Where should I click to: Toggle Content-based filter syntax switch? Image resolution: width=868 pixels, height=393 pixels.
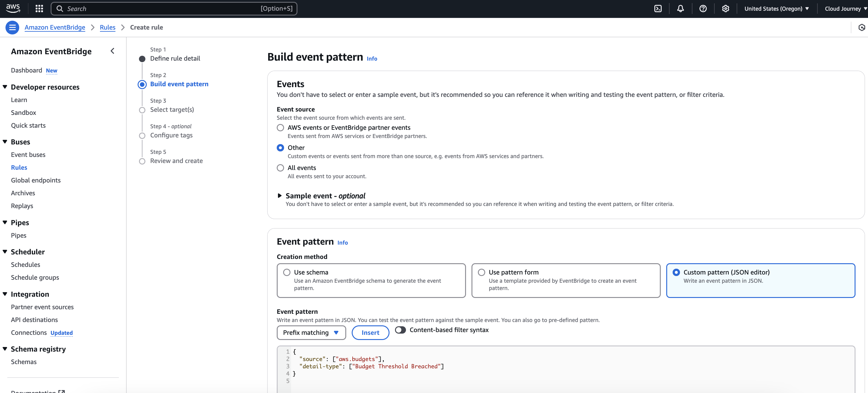(x=400, y=330)
